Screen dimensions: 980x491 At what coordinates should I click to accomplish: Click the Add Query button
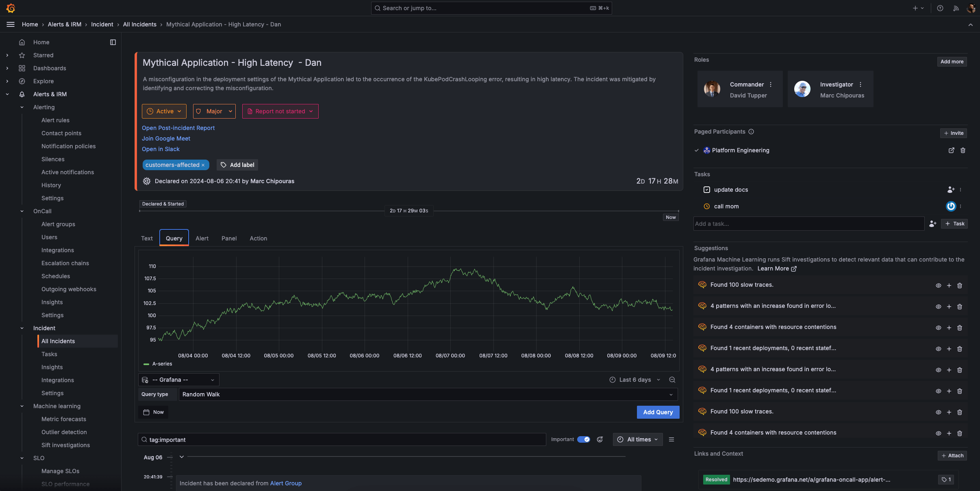coord(658,412)
